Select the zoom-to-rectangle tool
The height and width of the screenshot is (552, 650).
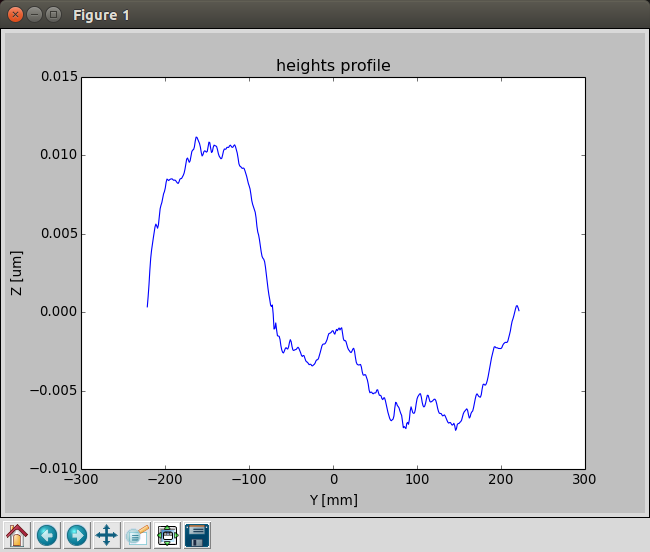pos(137,535)
